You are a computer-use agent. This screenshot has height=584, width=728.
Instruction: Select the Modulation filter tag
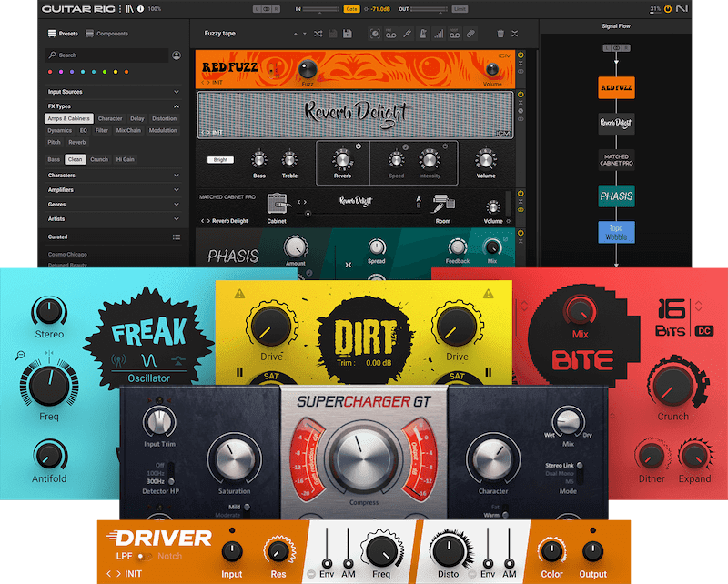coord(163,130)
